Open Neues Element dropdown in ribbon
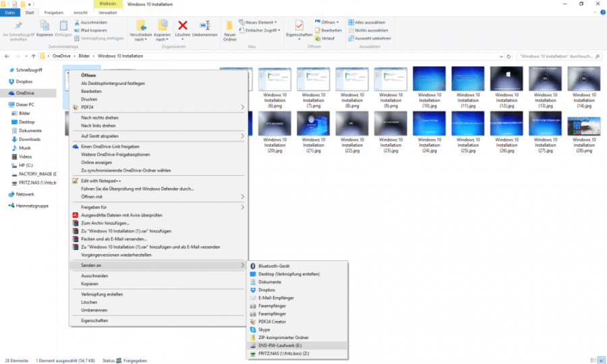607x364 pixels. [x=258, y=22]
